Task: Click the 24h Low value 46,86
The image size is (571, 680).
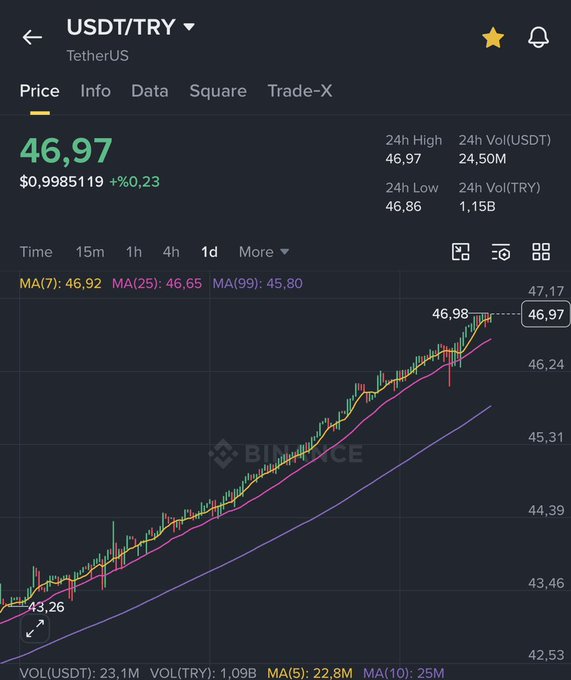Action: point(403,206)
